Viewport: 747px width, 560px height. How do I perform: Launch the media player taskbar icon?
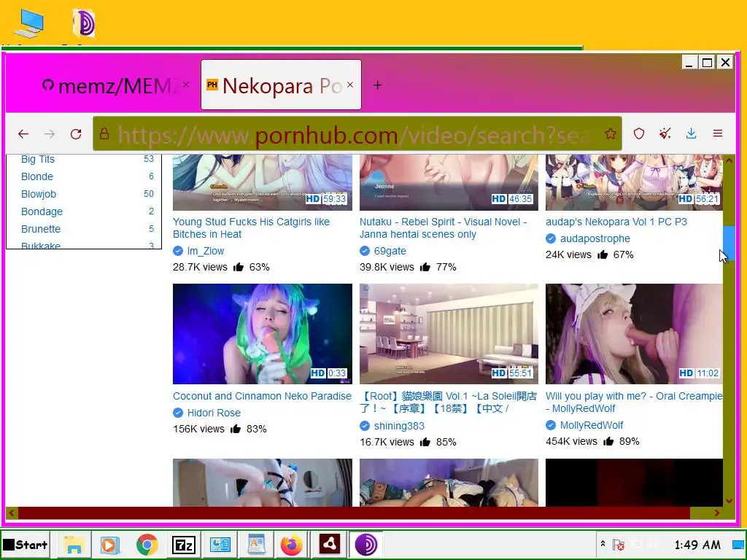tap(109, 545)
